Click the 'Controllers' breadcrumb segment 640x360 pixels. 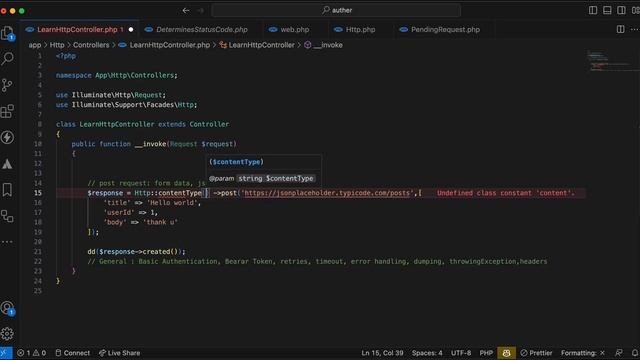[x=91, y=45]
